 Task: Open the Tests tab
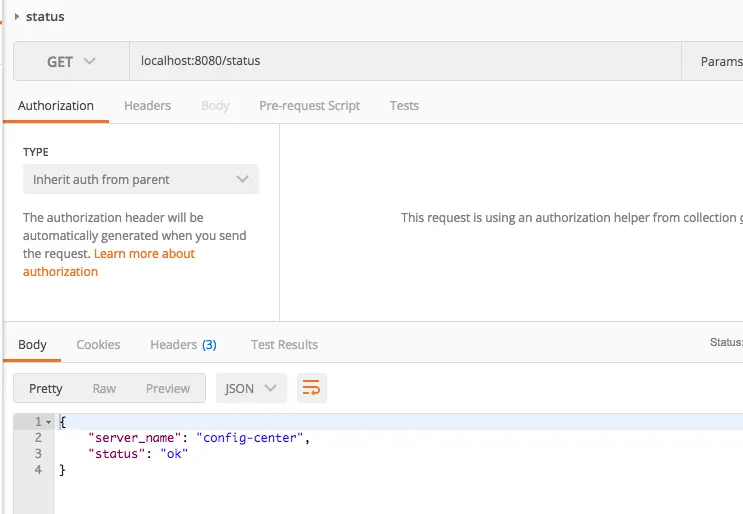(404, 105)
